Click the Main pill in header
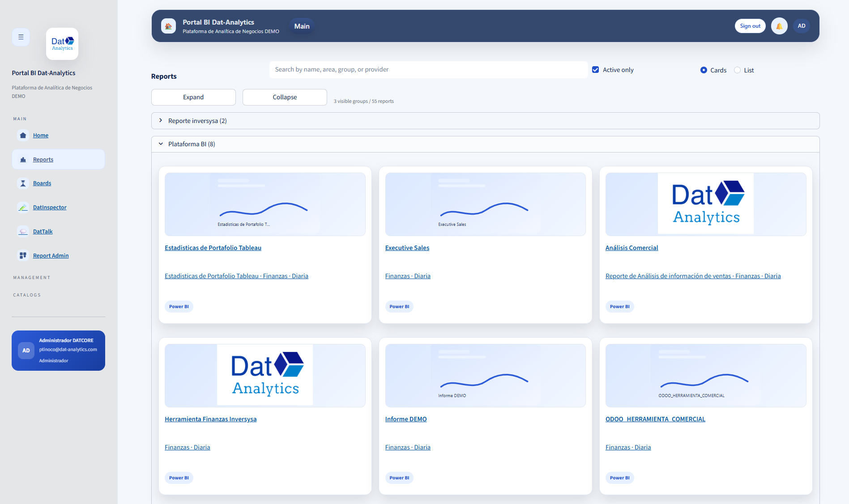This screenshot has height=504, width=849. click(x=302, y=26)
